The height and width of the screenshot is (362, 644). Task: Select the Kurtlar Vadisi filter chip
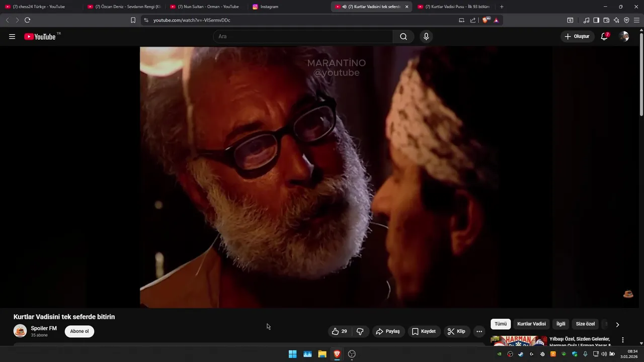tap(531, 324)
